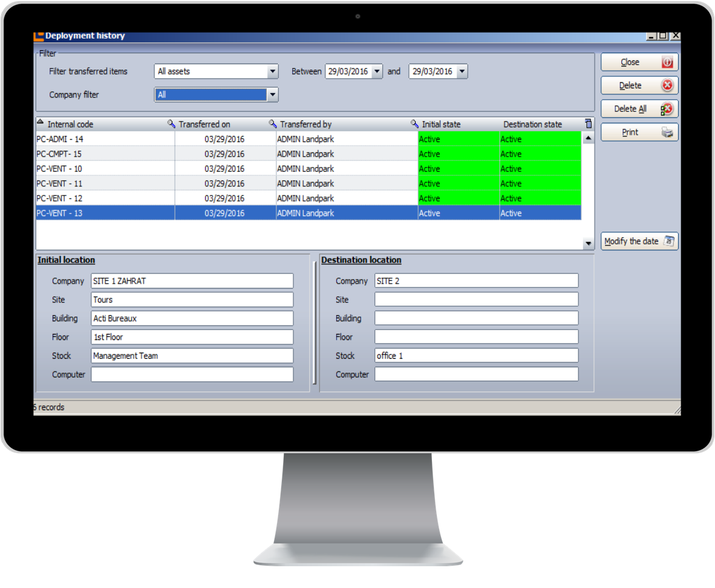Click the empty Initial location Computer field
715x588 pixels.
[x=192, y=374]
